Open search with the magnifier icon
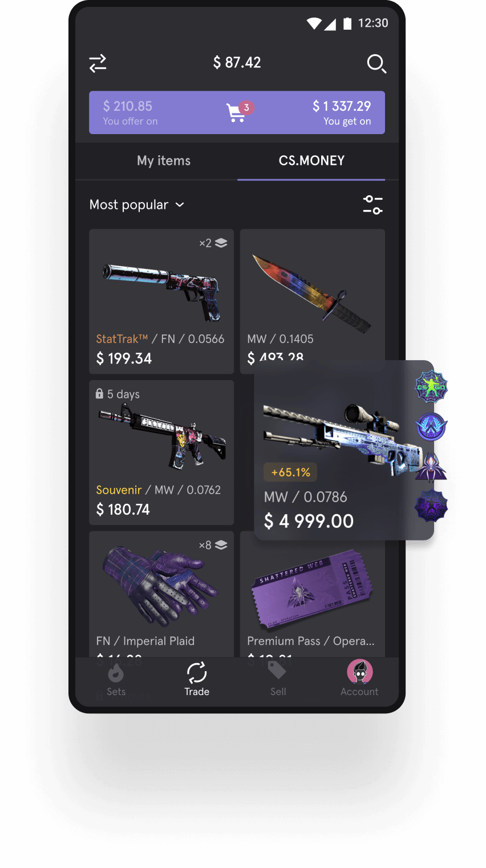The height and width of the screenshot is (868, 486). 376,64
